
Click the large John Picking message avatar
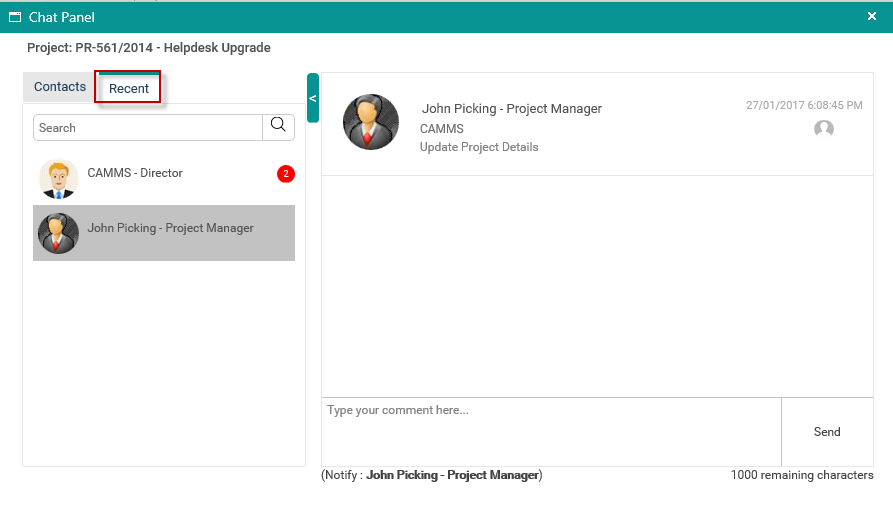tap(371, 122)
